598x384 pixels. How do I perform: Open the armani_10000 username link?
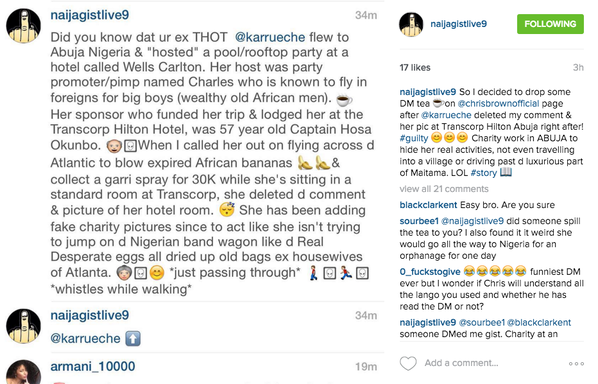tap(93, 366)
